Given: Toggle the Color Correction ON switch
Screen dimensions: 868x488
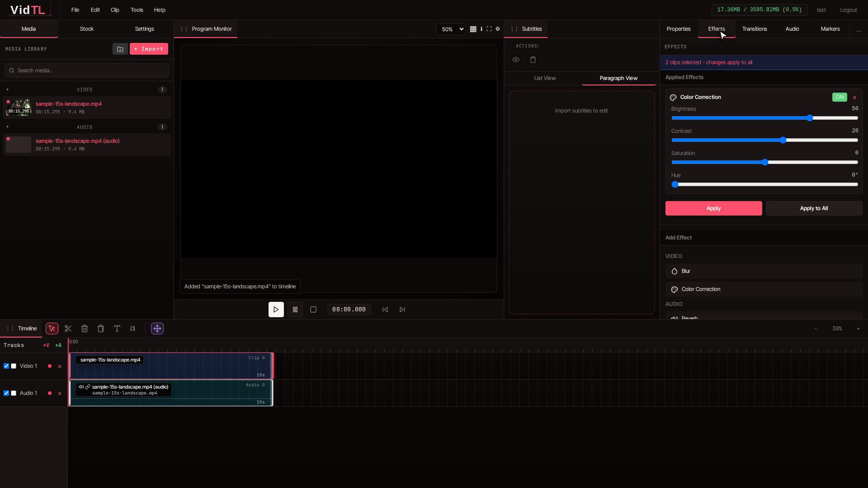Looking at the screenshot, I should (840, 97).
